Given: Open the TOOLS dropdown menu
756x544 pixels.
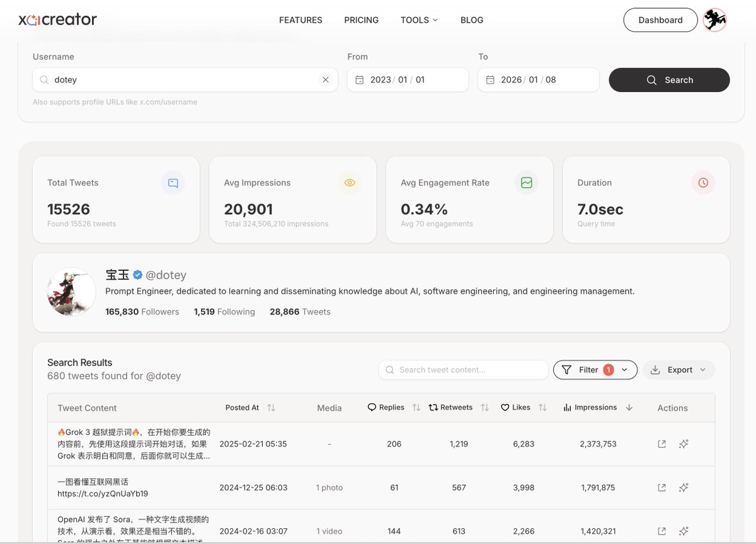Looking at the screenshot, I should [x=419, y=20].
